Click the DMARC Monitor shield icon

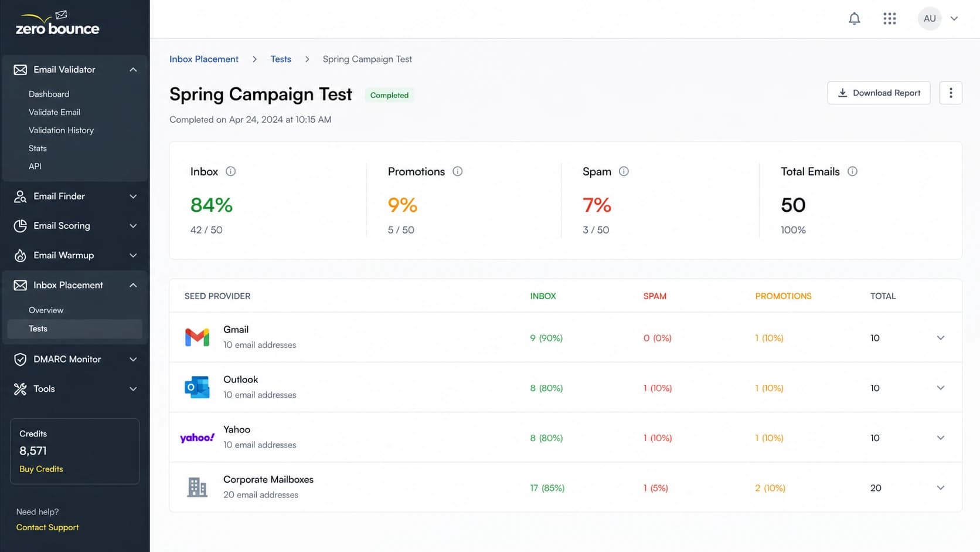[x=21, y=359]
